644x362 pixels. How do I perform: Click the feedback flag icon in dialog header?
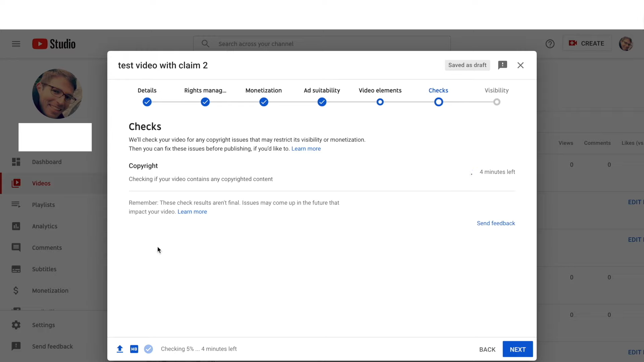click(502, 65)
